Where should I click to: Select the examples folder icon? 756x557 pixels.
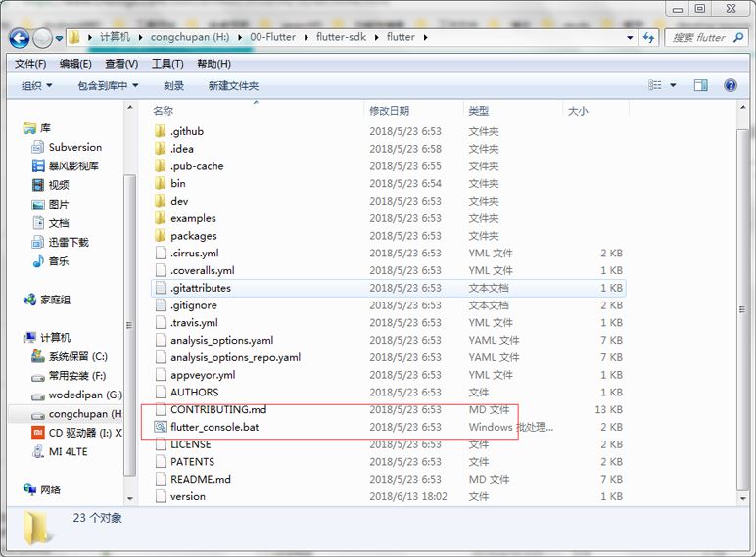point(161,218)
